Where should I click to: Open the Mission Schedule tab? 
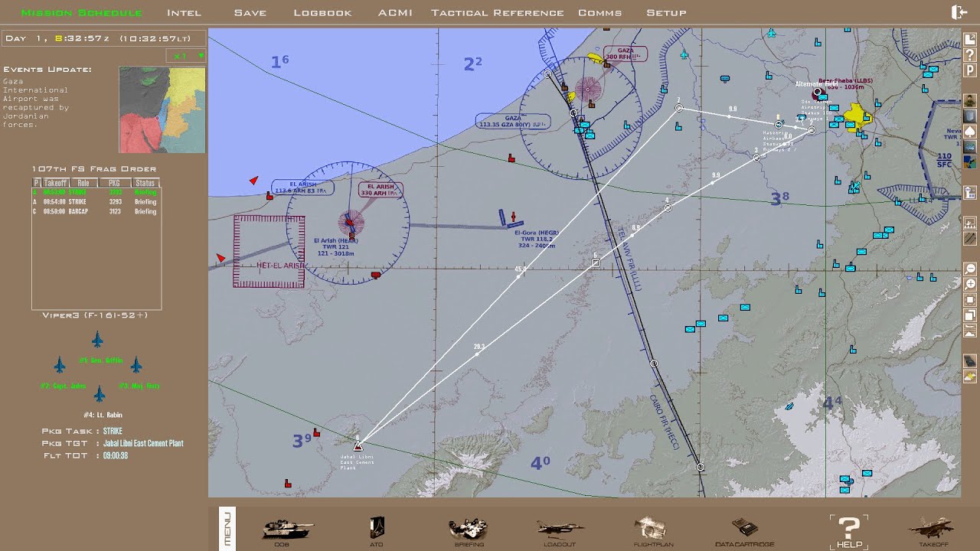point(81,13)
